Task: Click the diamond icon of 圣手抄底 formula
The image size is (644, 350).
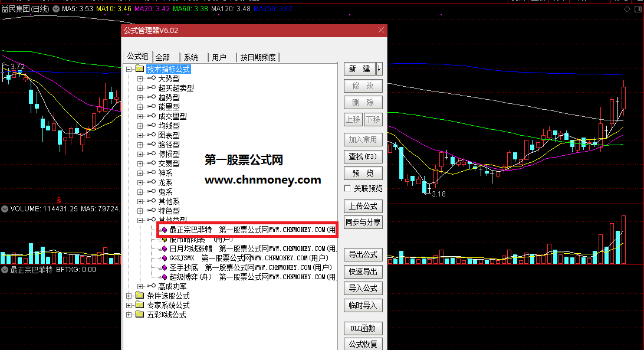Action: coord(165,268)
